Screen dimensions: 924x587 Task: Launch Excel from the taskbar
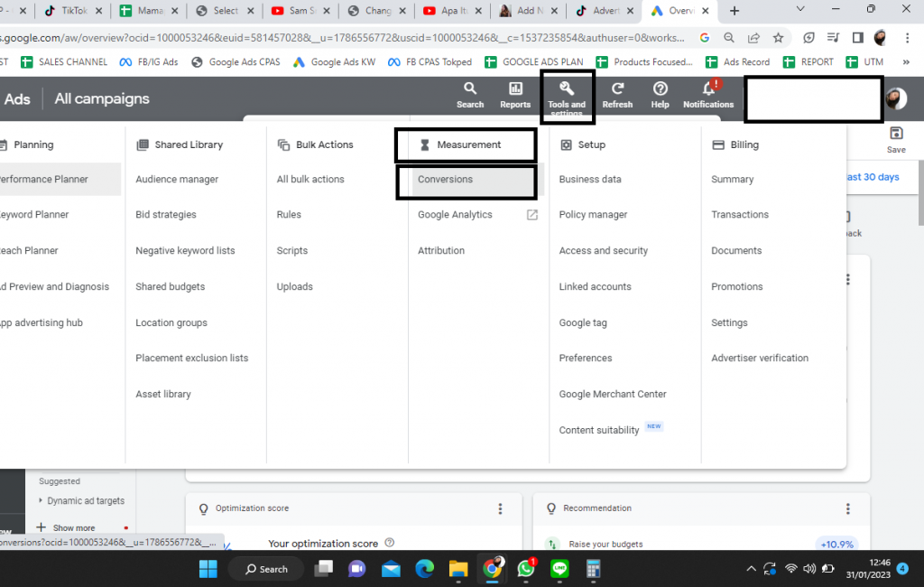593,569
